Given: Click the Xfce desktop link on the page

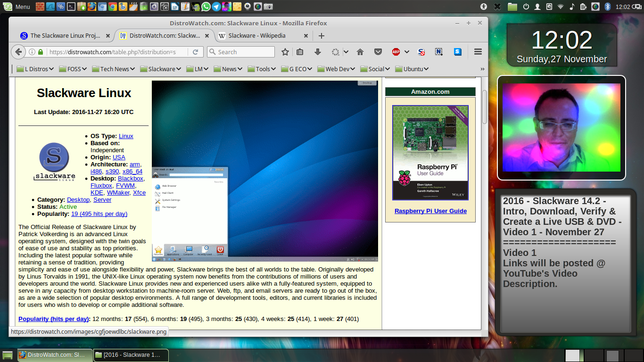Looking at the screenshot, I should pyautogui.click(x=139, y=192).
